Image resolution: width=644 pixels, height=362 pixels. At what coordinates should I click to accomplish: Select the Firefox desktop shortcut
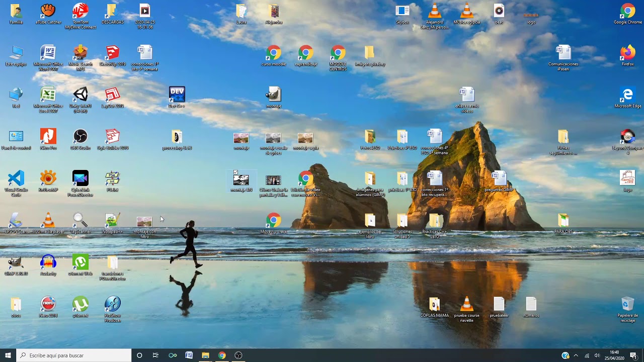coord(627,56)
